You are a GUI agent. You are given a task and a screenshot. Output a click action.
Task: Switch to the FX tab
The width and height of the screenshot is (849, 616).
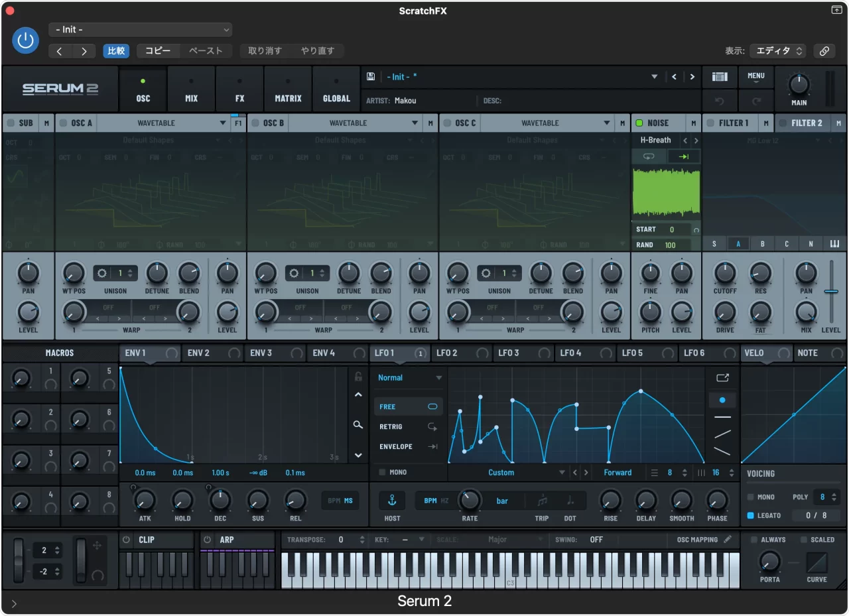[239, 92]
